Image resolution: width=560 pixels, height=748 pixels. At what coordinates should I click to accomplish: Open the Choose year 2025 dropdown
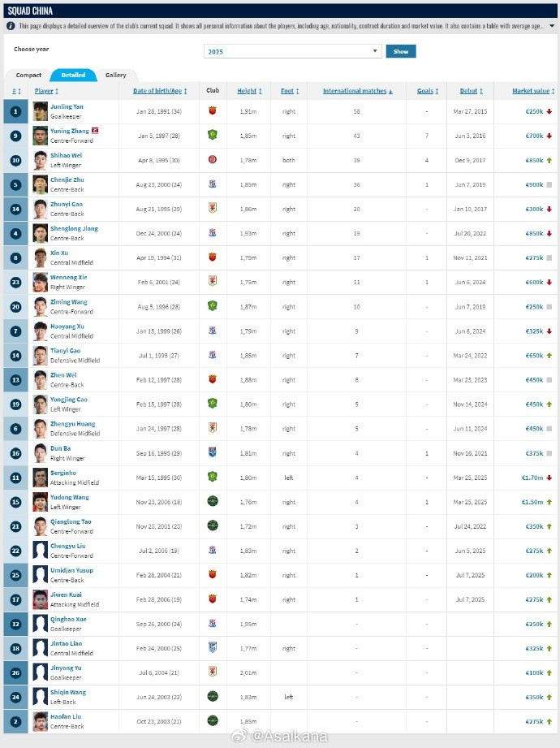tap(293, 51)
